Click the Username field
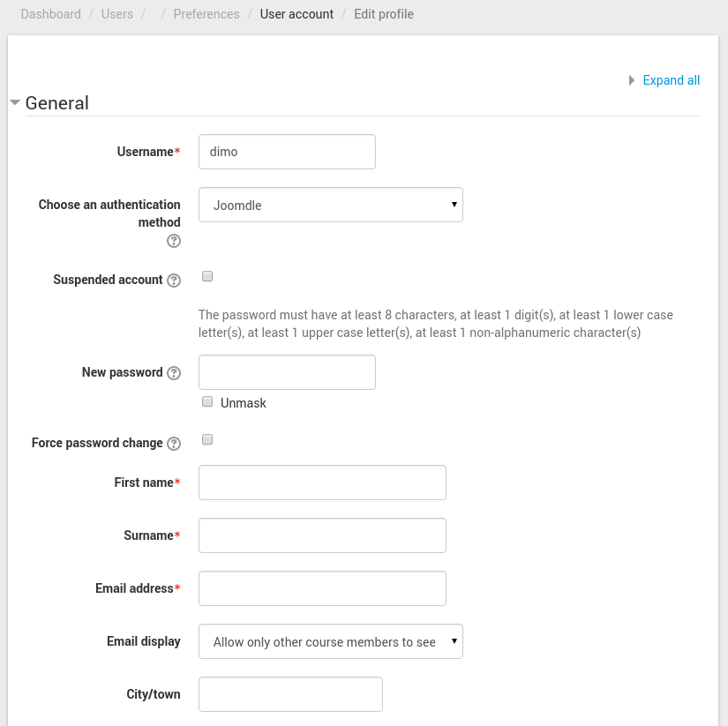728x726 pixels. (x=287, y=152)
